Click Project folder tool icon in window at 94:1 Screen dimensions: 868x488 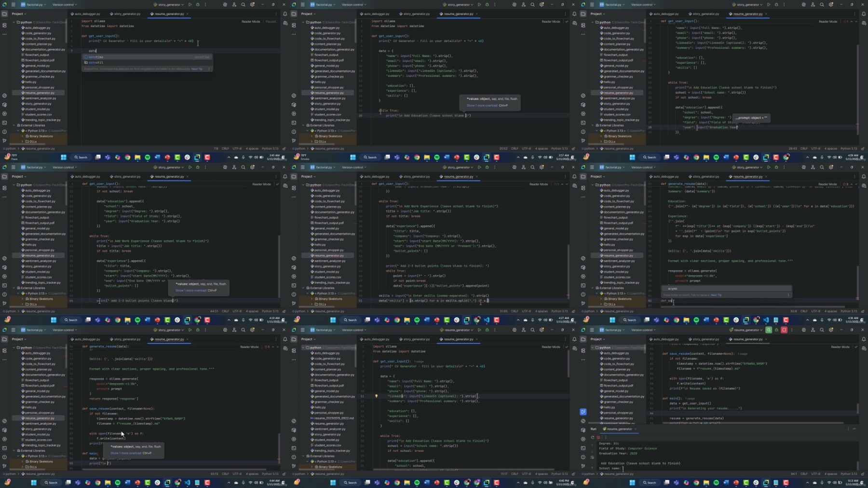coord(583,339)
